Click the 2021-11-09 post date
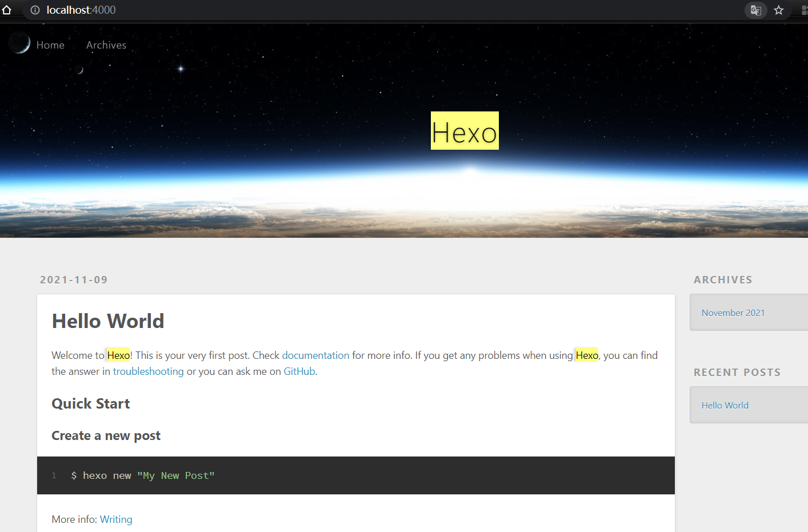Screen dimensions: 808x532 click(74, 279)
